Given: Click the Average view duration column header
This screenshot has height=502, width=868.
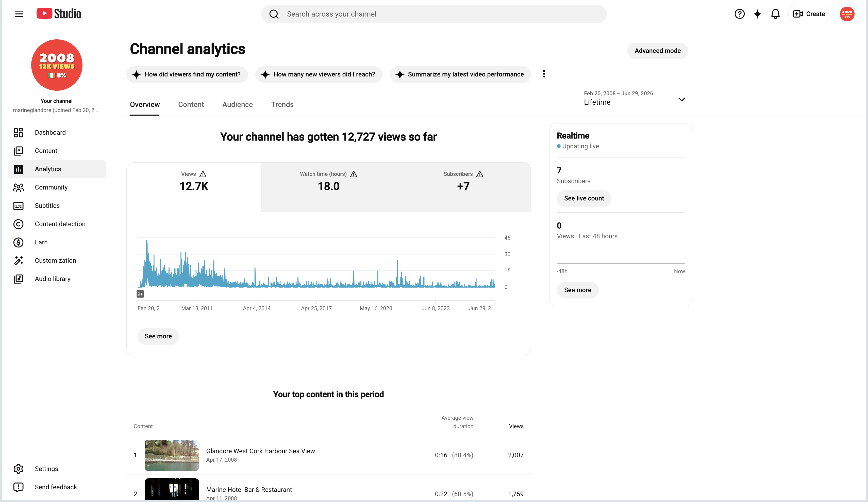Looking at the screenshot, I should point(457,422).
